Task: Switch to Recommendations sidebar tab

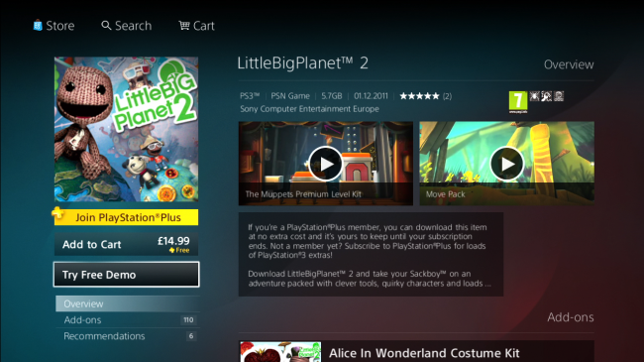Action: click(x=128, y=336)
